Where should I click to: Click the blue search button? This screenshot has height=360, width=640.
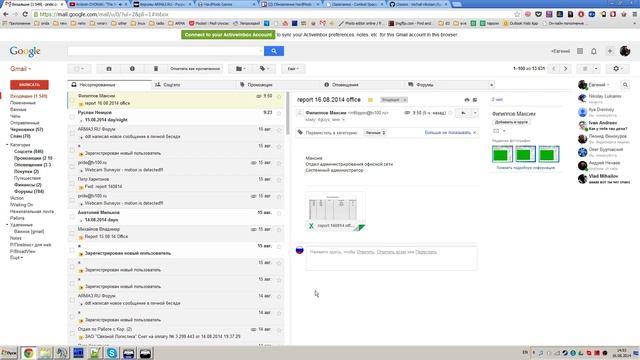coord(274,51)
